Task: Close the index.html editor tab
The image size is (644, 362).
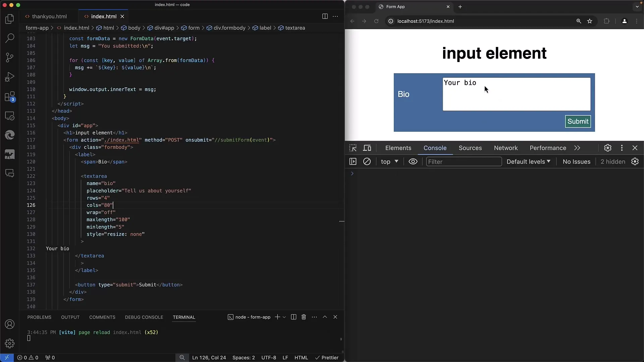Action: (122, 16)
